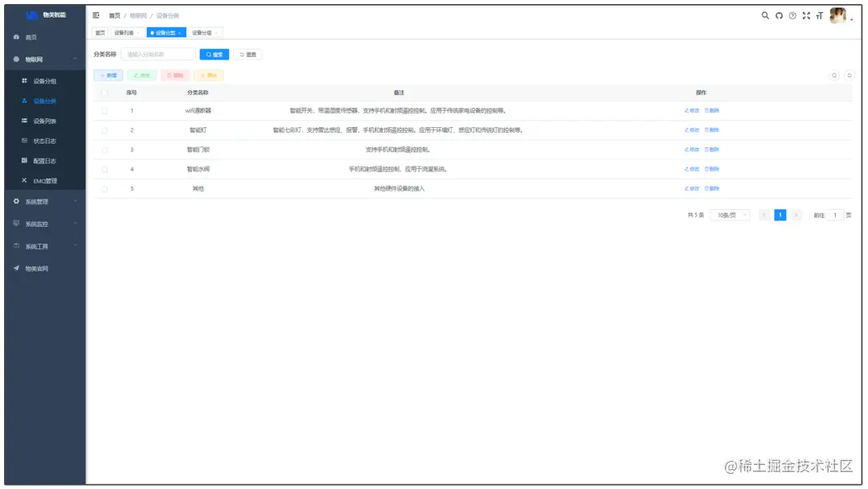
Task: Close the active 设备分类 tab with its x
Action: 179,33
